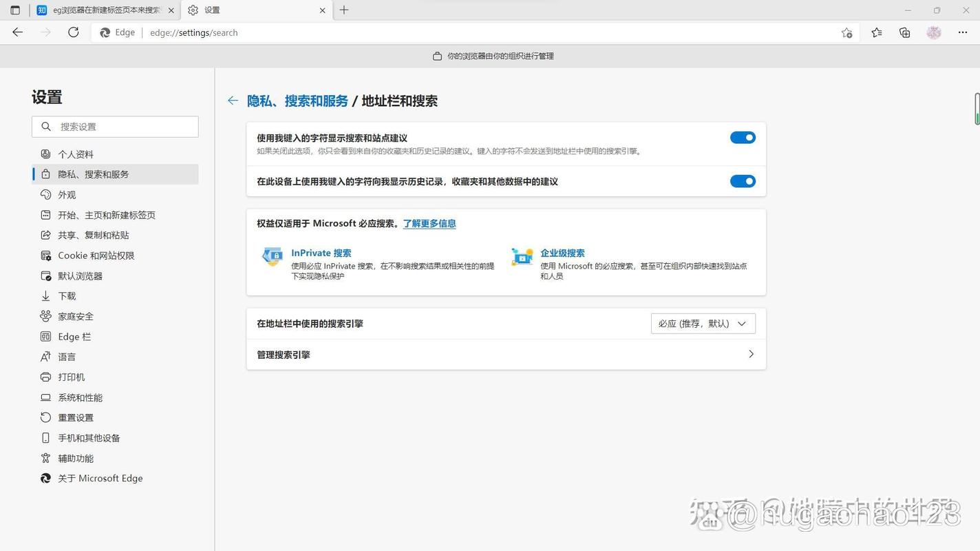
Task: Expand 管理搜索引擎 chevron
Action: tap(751, 354)
